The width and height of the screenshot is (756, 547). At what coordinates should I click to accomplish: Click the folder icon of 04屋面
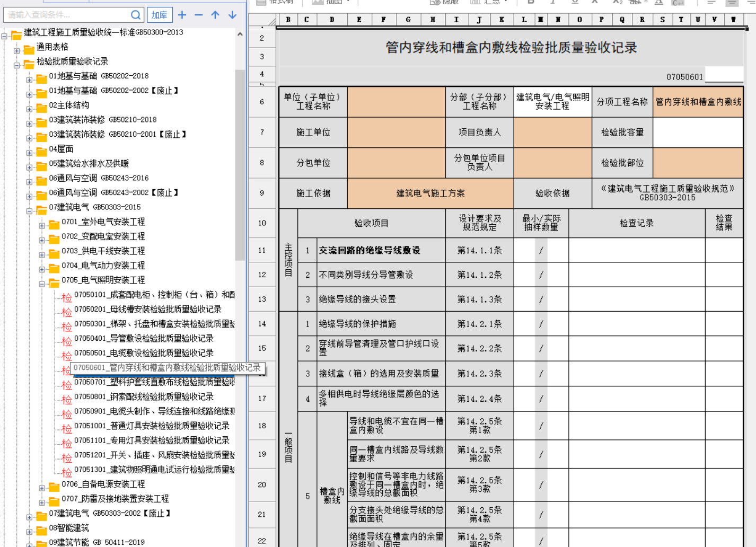(x=41, y=150)
